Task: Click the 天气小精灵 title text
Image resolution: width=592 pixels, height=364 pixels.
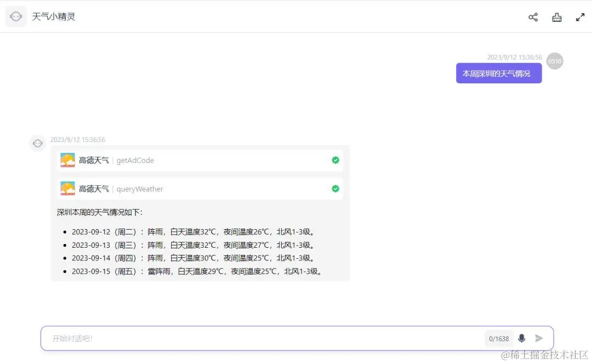Action: (x=54, y=16)
